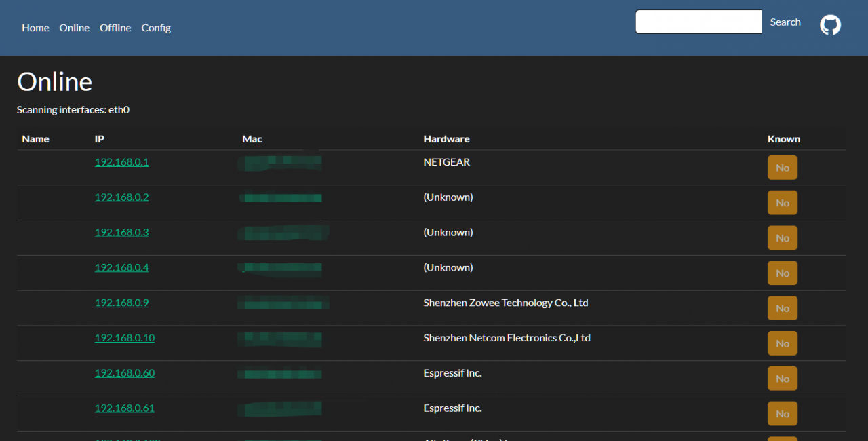This screenshot has height=441, width=868.
Task: Select the (Unknown) hardware for 192.168.0.3
Action: coord(448,233)
